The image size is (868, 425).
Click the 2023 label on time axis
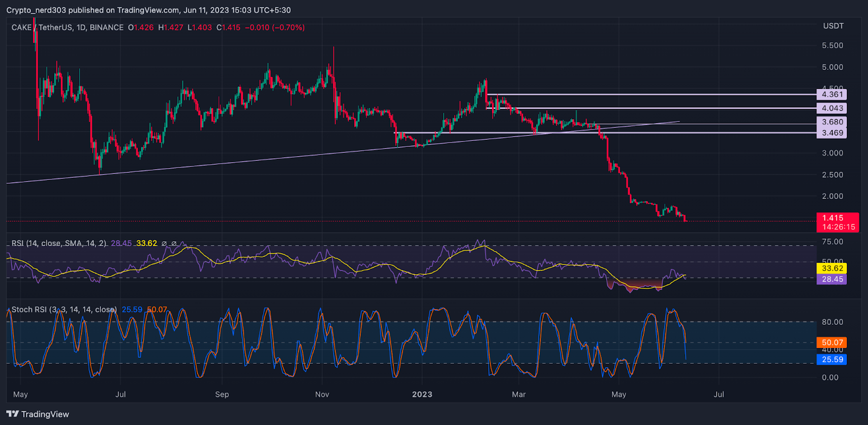422,394
